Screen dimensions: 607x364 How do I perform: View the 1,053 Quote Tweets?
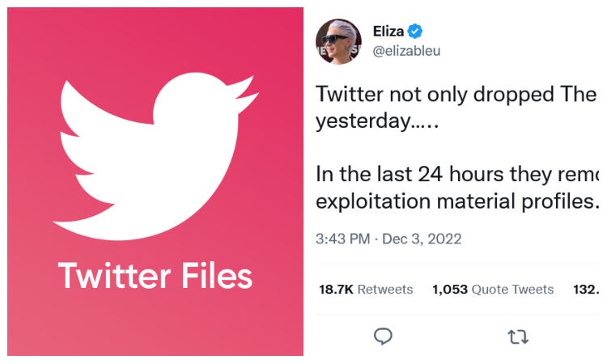pyautogui.click(x=493, y=289)
